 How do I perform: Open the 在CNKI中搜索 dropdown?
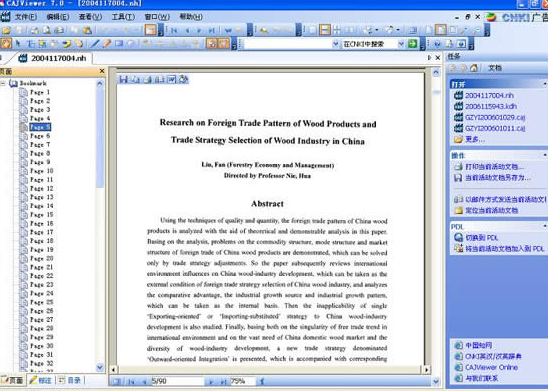tap(401, 44)
